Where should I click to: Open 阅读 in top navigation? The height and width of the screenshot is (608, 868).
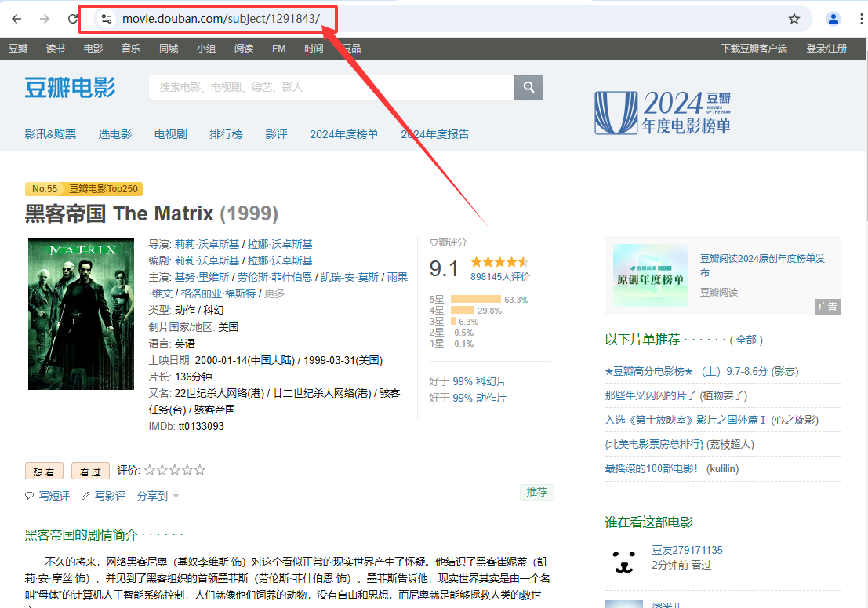pos(244,49)
